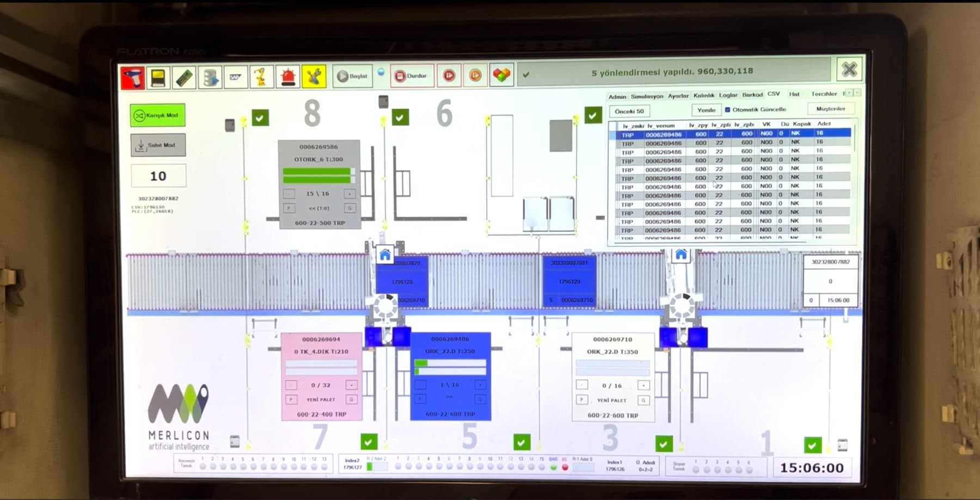Click the Durdur stop button
The image size is (980, 500).
[x=412, y=76]
